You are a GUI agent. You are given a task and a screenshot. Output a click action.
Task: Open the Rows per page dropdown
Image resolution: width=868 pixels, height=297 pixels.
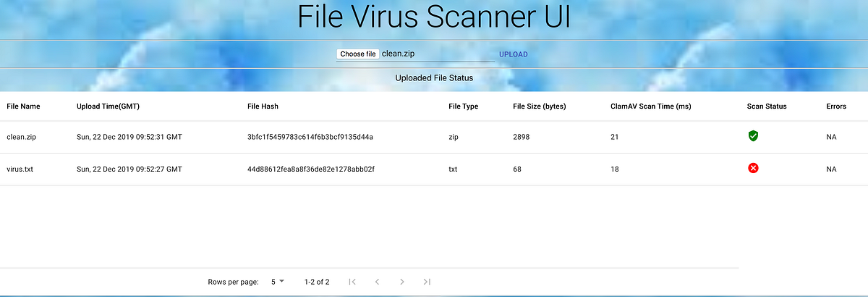278,281
